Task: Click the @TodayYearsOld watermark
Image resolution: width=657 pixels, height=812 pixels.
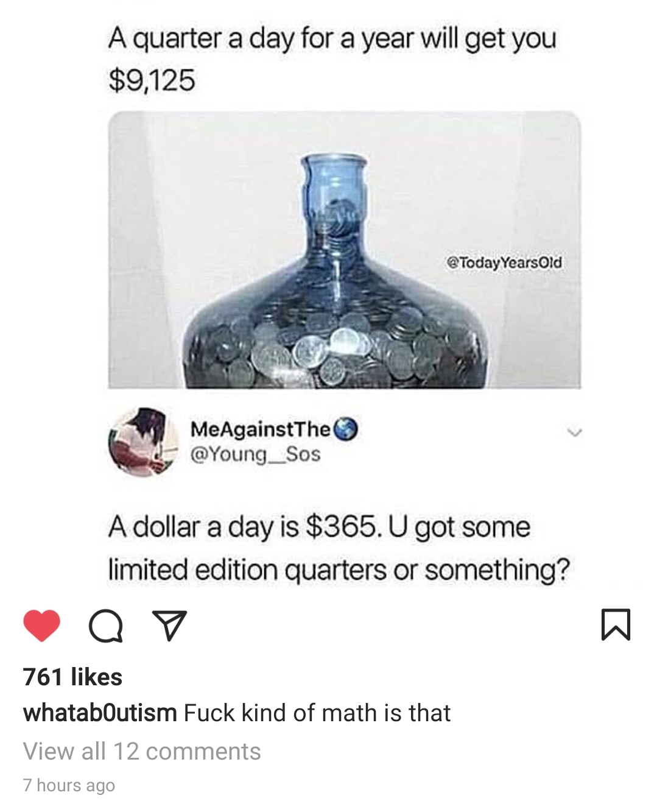Action: point(505,263)
